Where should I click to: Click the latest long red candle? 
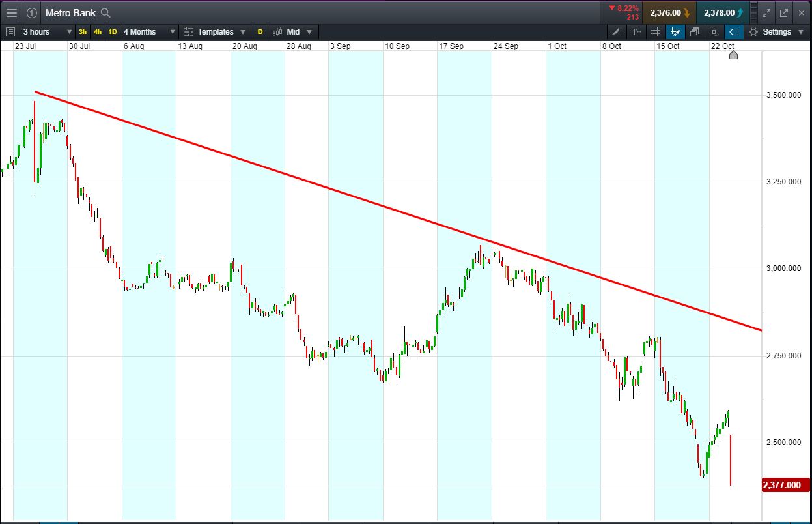tap(731, 460)
